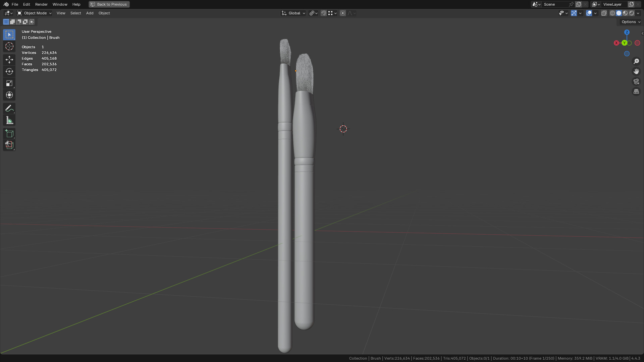The height and width of the screenshot is (362, 644).
Task: Switch perspective/orthographic with the grid icon
Action: point(636,92)
